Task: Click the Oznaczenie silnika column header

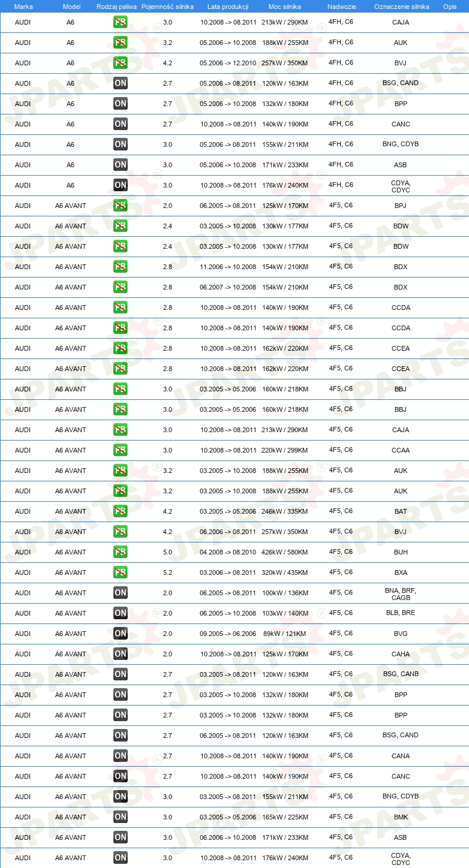Action: 401,7
